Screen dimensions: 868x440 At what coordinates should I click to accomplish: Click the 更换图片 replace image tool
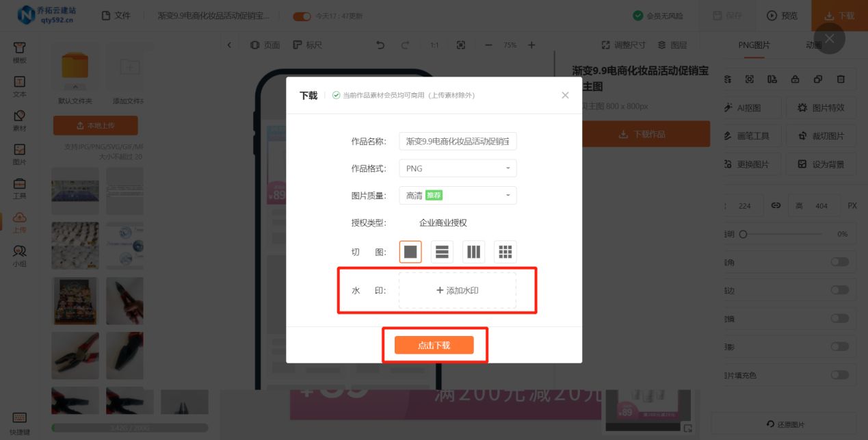point(746,164)
